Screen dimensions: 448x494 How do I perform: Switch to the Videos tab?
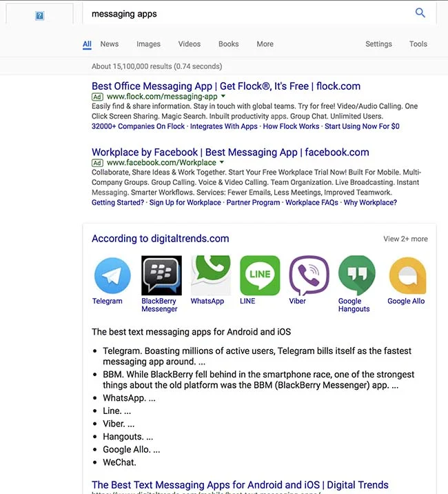point(190,44)
